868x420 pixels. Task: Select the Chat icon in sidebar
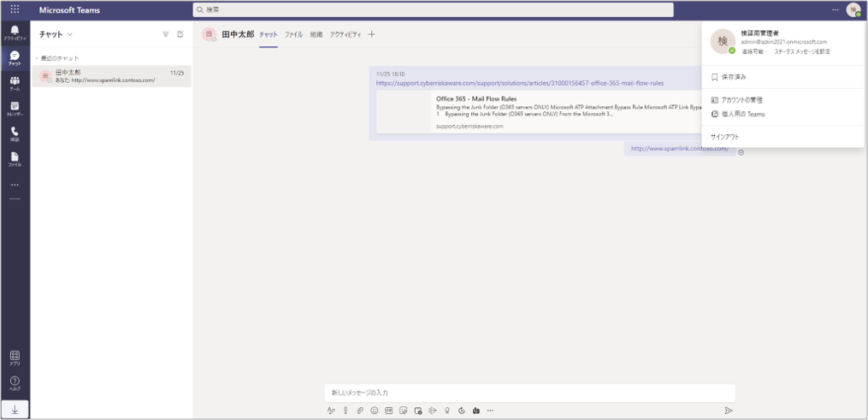tap(15, 57)
